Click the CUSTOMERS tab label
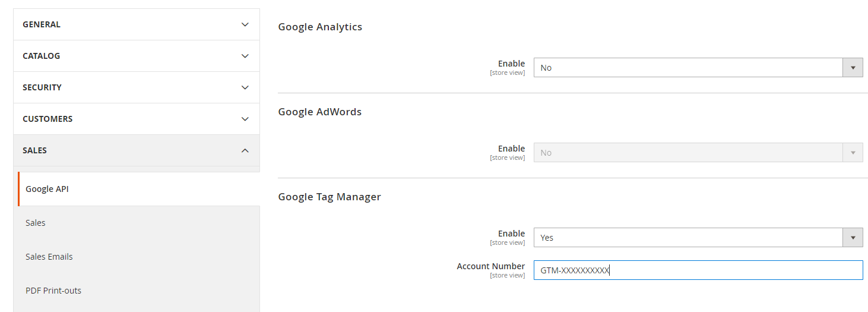 tap(47, 119)
